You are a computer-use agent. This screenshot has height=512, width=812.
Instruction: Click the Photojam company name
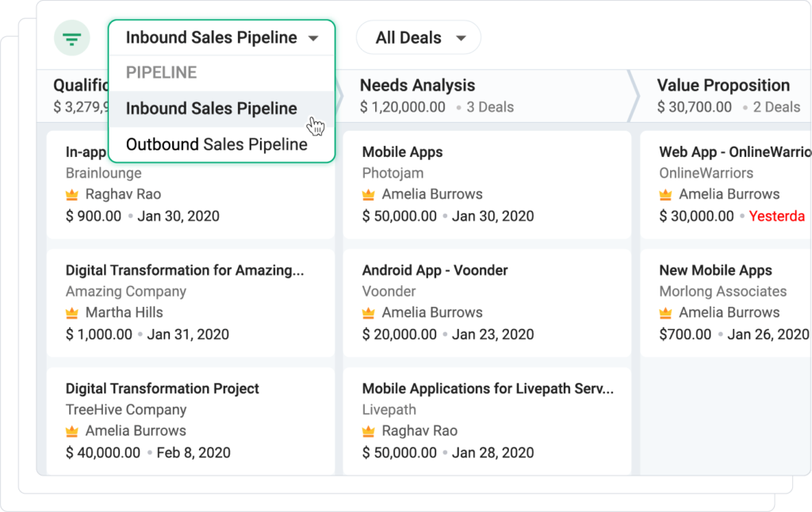coord(393,173)
